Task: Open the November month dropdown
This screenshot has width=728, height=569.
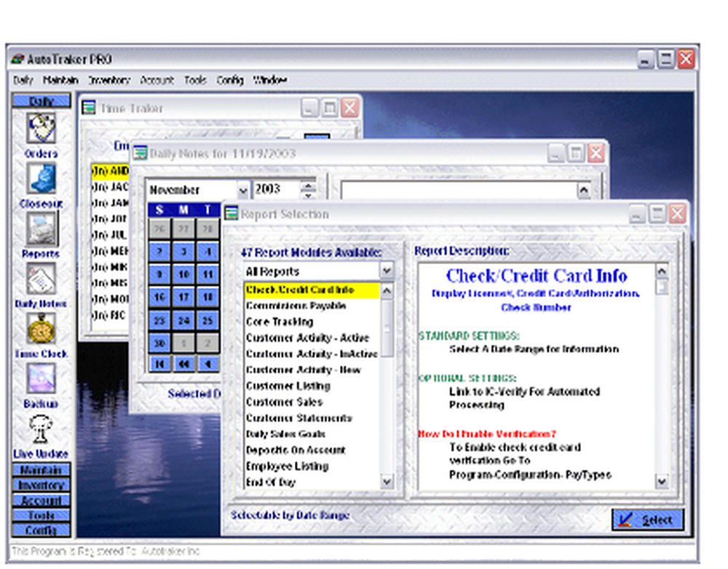Action: pyautogui.click(x=244, y=189)
